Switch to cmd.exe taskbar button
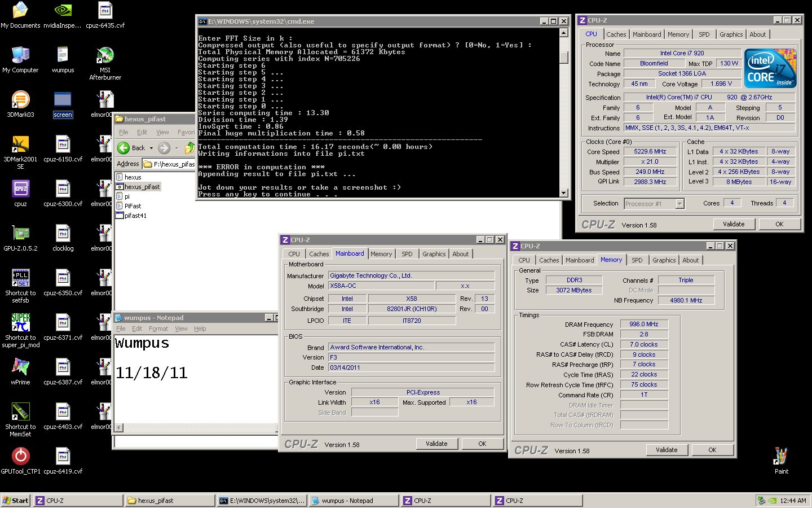 [x=262, y=501]
